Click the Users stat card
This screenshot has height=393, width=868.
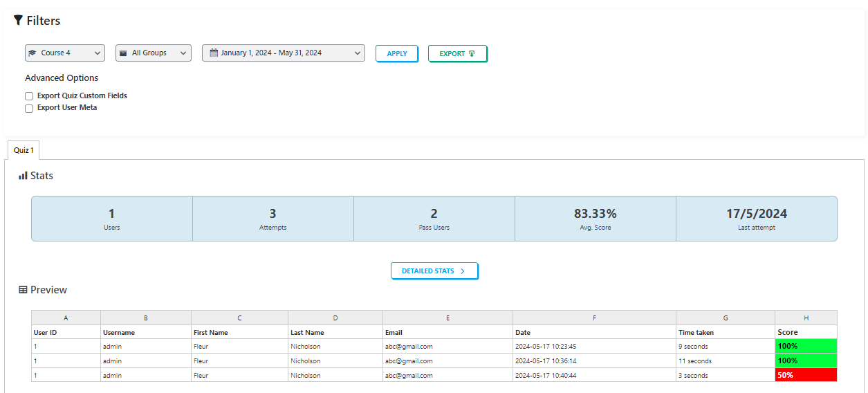(112, 219)
